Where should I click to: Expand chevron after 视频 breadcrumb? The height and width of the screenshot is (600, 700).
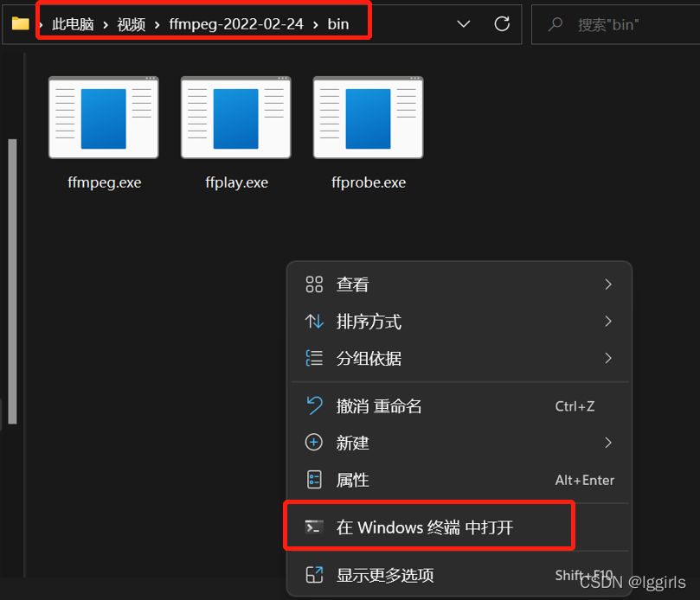[x=157, y=25]
